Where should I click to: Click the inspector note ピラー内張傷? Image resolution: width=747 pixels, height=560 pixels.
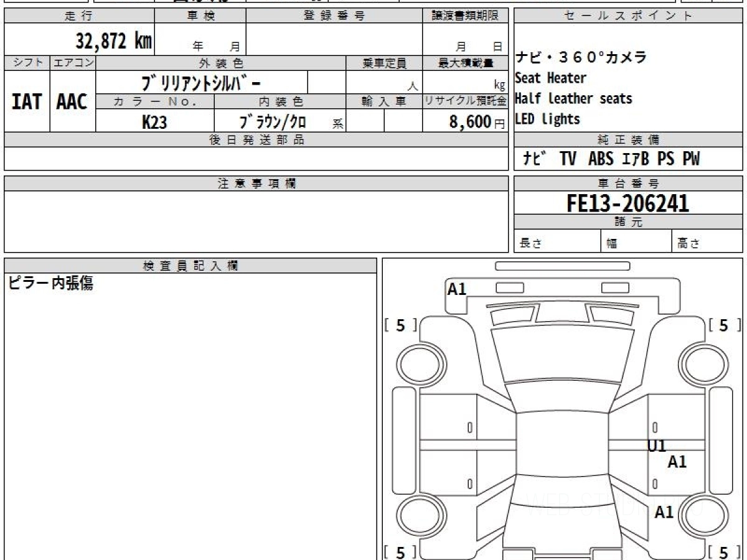pyautogui.click(x=50, y=284)
